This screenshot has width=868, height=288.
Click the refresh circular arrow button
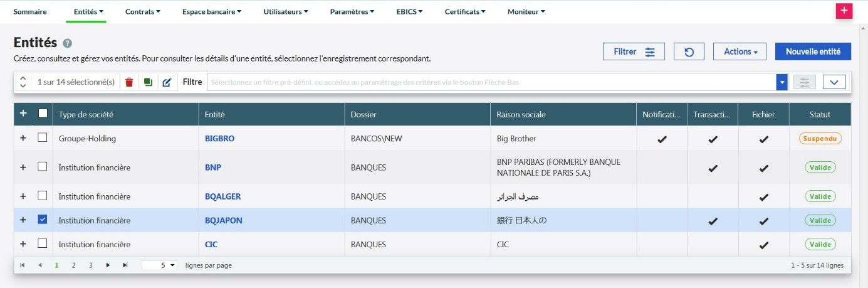coord(689,52)
